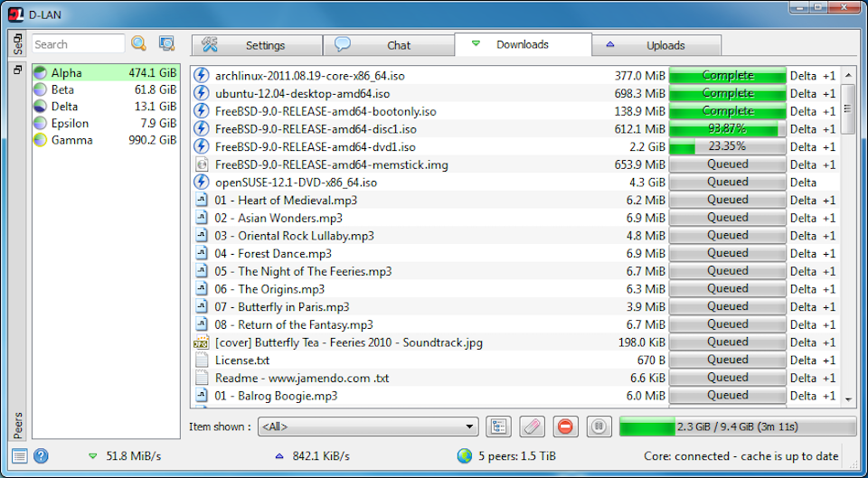Click 'Core: connected - cache is up to date'
Screen dimensions: 868x478
(741, 456)
